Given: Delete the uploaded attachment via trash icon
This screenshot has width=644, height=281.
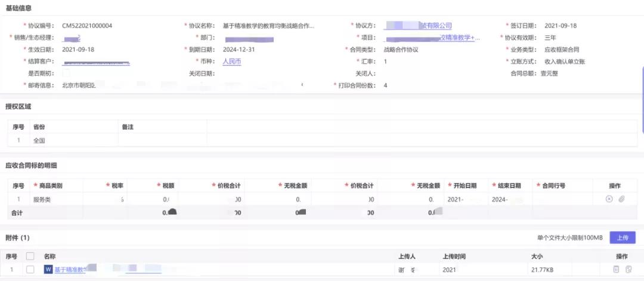Looking at the screenshot, I should 616,270.
